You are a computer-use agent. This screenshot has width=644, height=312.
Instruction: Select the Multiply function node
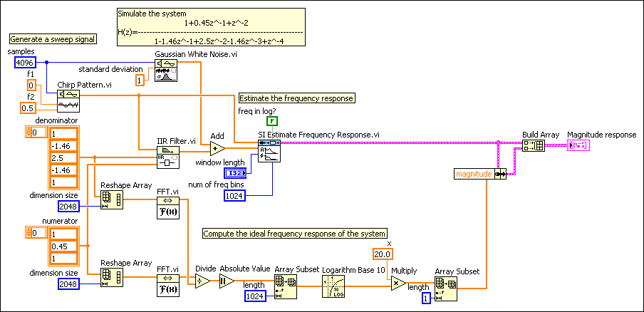pos(398,284)
